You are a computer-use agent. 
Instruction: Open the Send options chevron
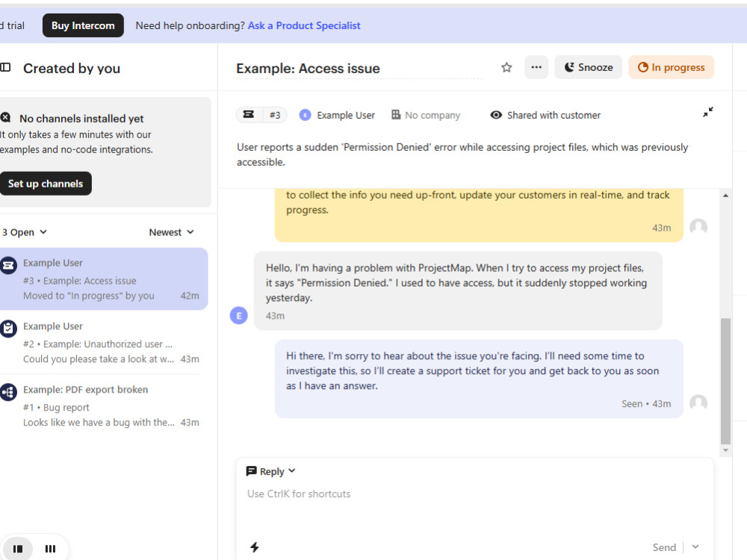(x=695, y=547)
